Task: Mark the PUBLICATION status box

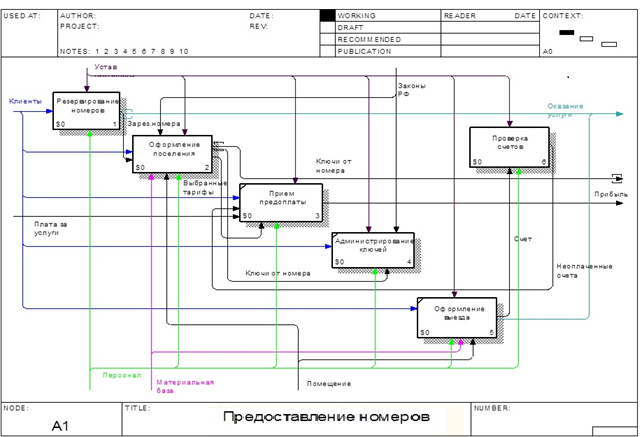Action: pos(327,51)
